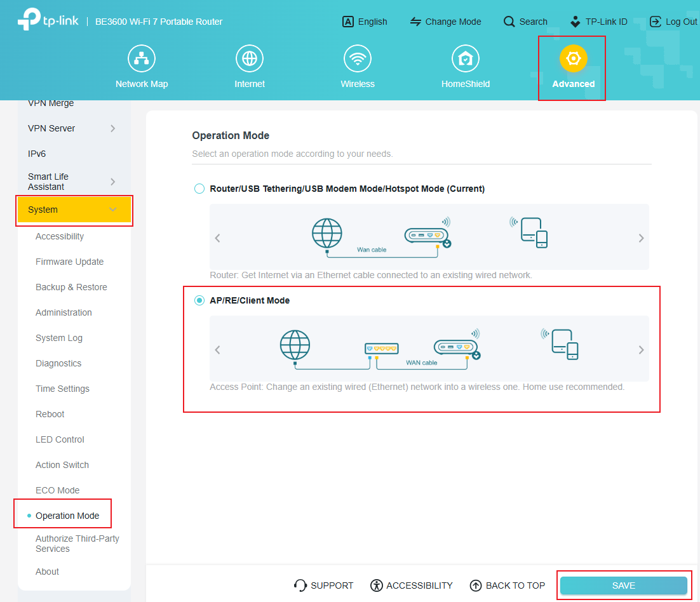
Task: Select the Internet settings icon
Action: point(249,65)
